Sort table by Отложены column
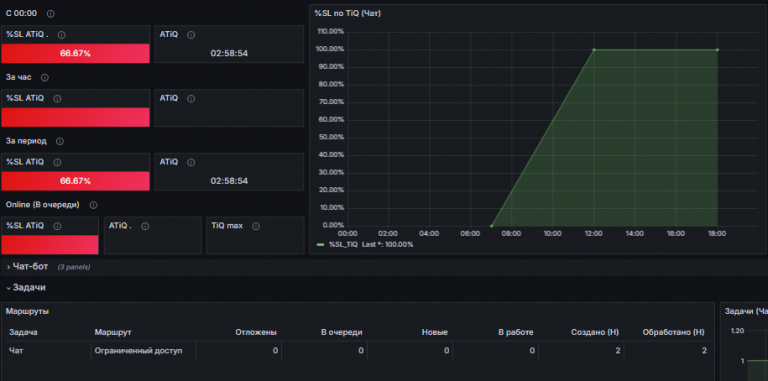 point(256,332)
